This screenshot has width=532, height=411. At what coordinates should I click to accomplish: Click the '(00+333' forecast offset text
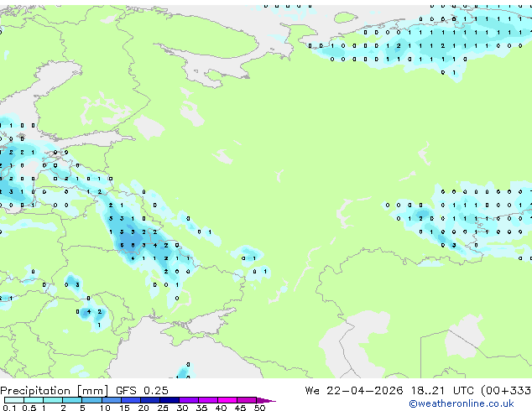pos(506,391)
